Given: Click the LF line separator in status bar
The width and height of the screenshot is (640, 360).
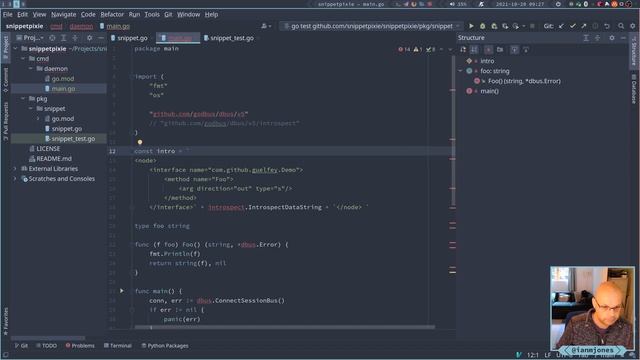Looking at the screenshot, I should [547, 355].
